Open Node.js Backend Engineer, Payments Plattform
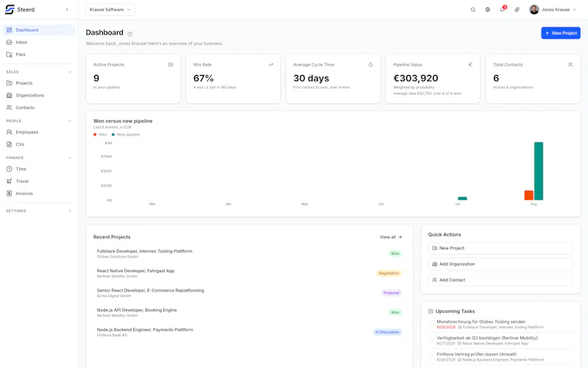Screen dimensions: 588x368 coord(249,332)
